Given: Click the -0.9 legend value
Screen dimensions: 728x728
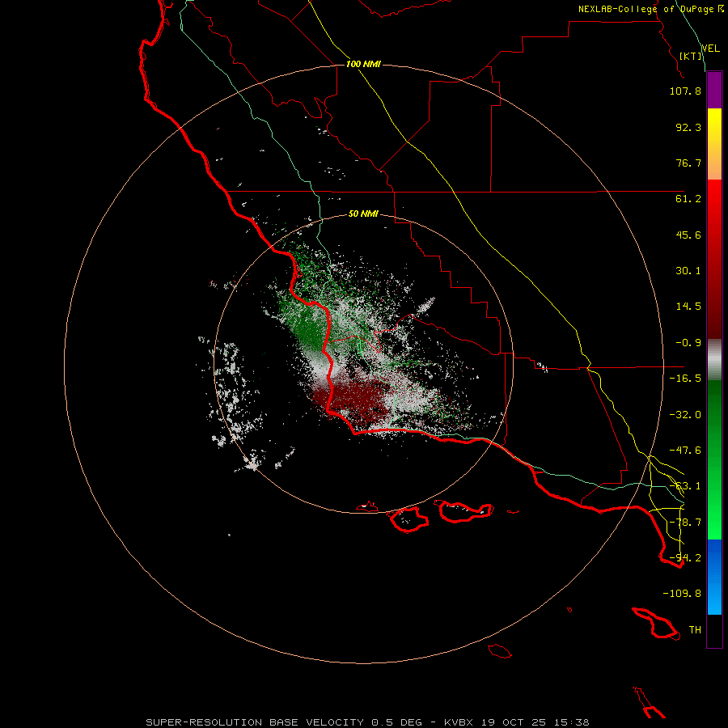Looking at the screenshot, I should (688, 343).
